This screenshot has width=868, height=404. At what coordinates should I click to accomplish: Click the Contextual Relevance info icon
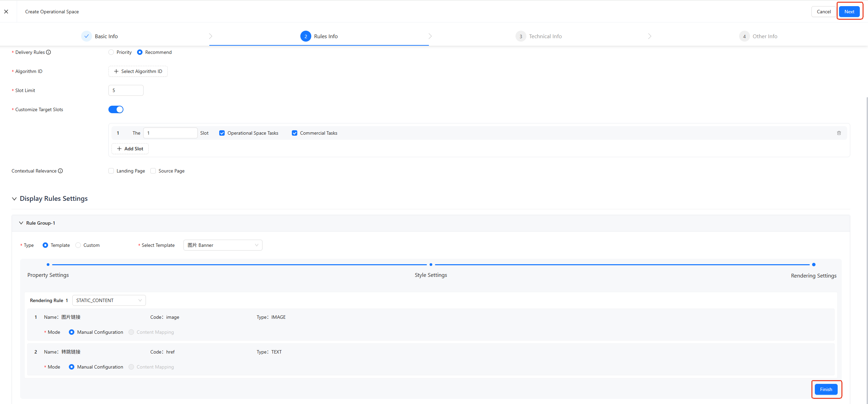coord(60,171)
